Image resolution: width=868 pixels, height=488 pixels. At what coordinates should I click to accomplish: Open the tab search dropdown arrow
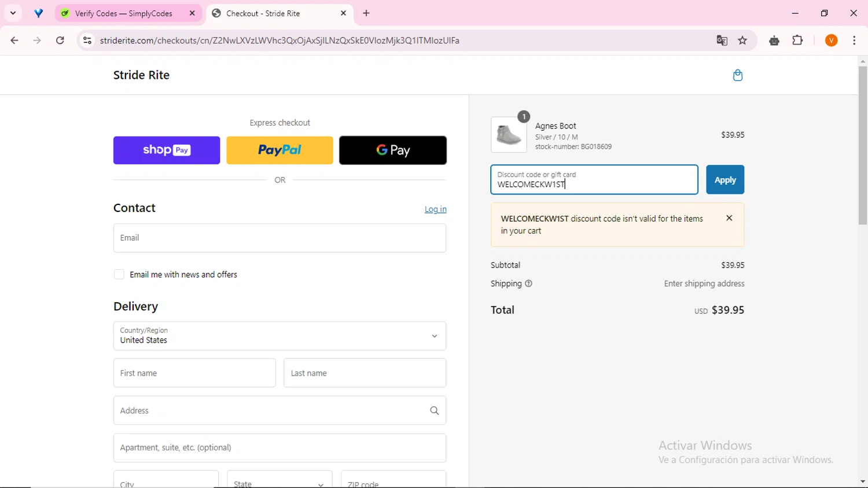tap(13, 13)
